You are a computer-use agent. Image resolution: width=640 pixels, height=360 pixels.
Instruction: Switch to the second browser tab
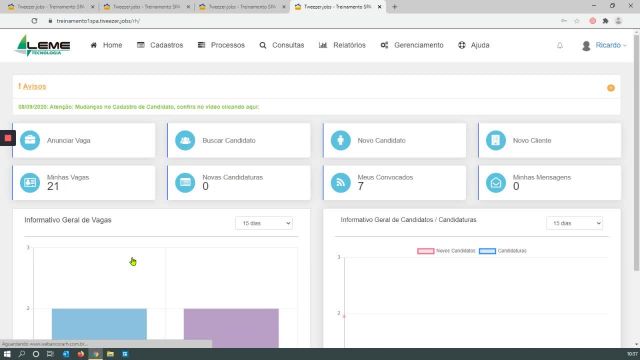tap(147, 7)
